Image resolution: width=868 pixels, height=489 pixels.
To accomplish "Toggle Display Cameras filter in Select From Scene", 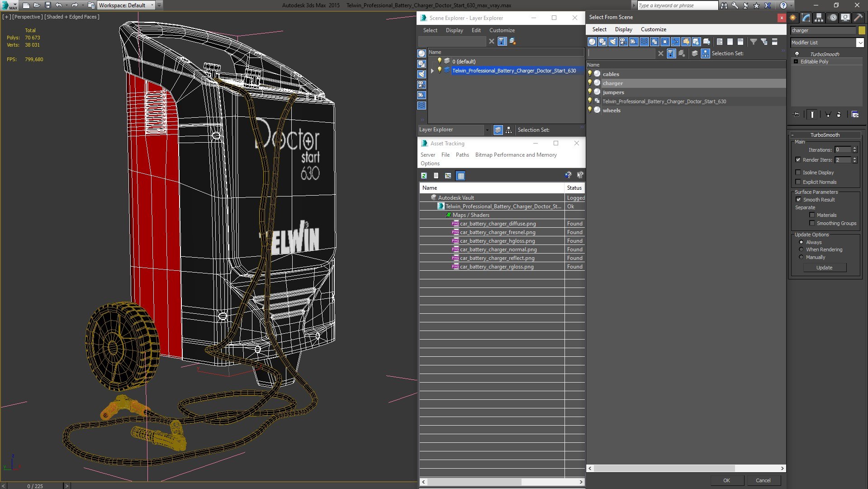I will tap(623, 42).
